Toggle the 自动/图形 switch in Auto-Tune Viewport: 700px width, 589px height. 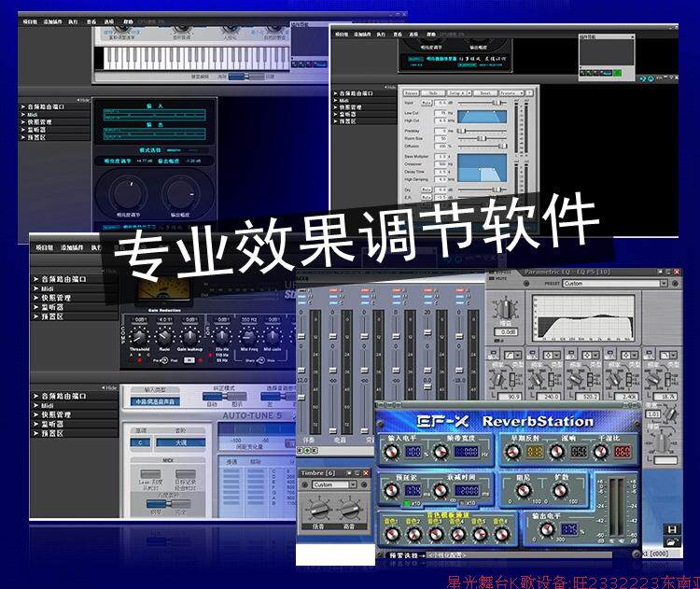coord(225,397)
